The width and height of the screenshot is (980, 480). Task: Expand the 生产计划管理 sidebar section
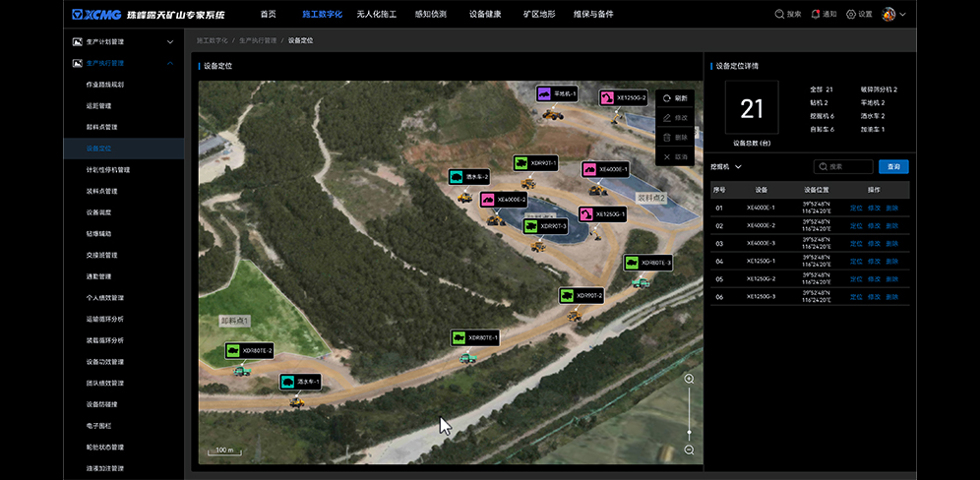170,42
